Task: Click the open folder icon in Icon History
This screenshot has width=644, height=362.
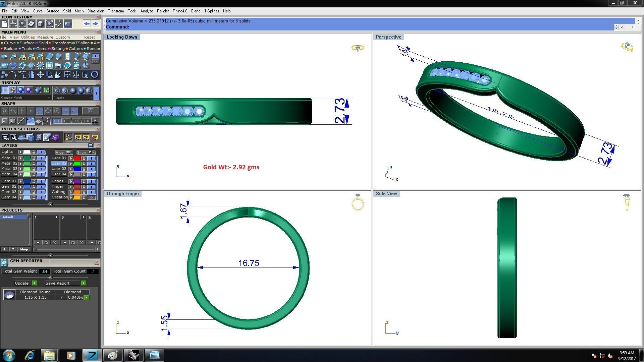Action: (67, 23)
